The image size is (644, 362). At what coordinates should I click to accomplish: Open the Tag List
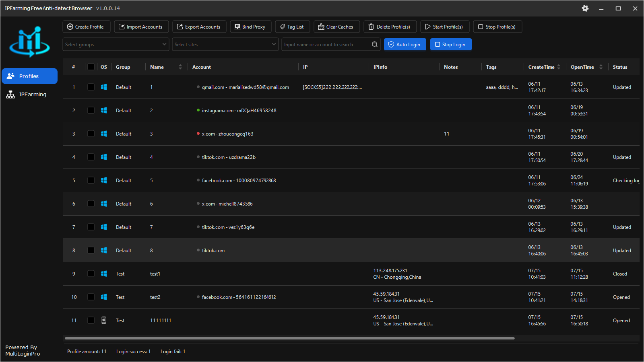tap(292, 27)
